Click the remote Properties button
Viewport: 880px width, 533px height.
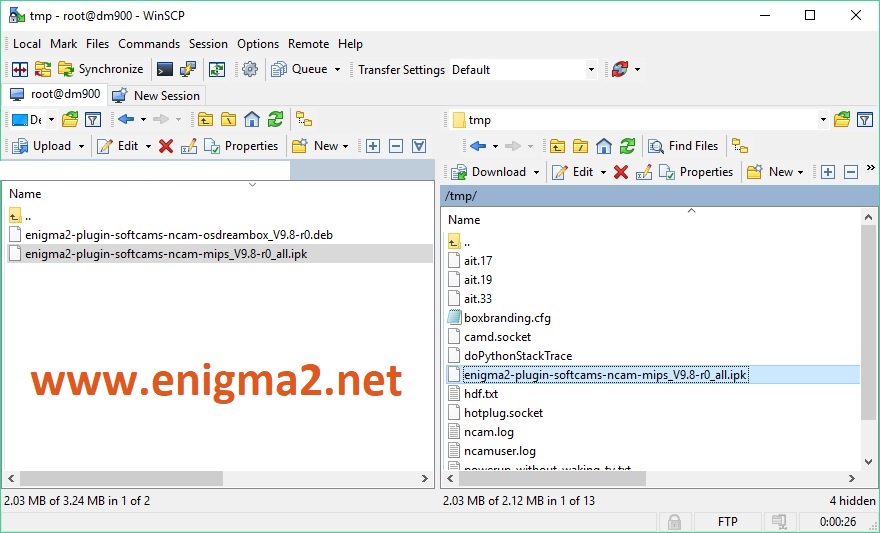696,172
